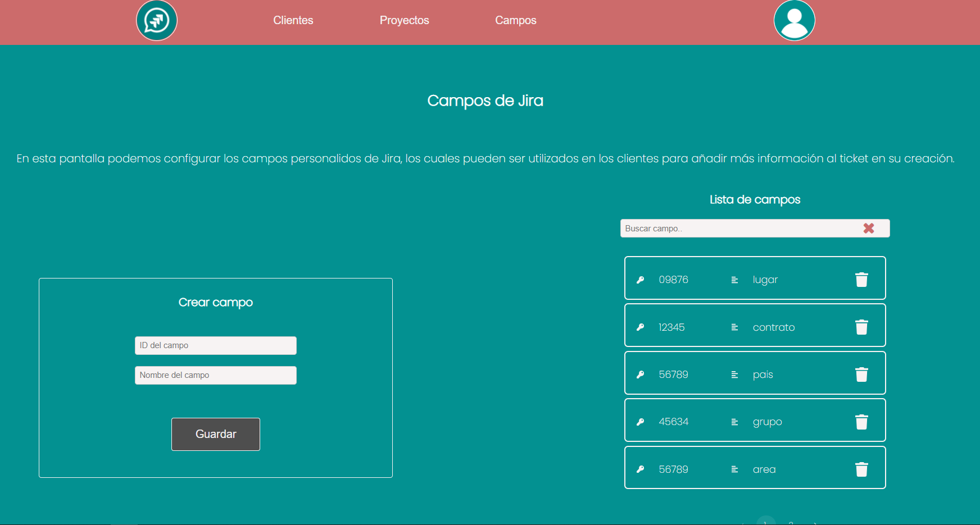Open the Clientes page
980x525 pixels.
coord(293,20)
